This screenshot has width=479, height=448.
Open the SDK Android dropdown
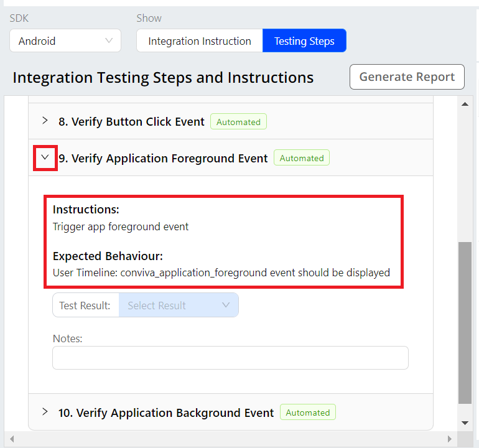click(65, 41)
